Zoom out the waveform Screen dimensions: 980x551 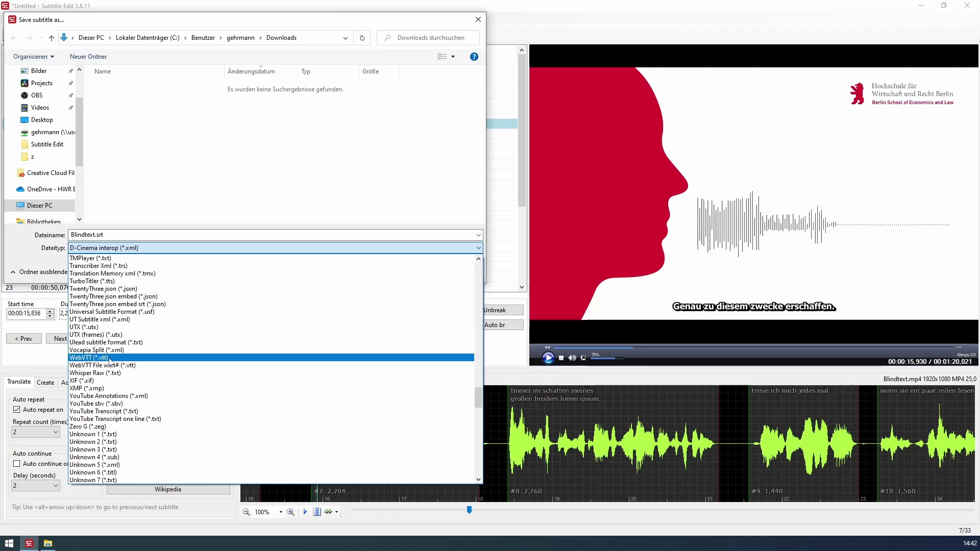click(x=246, y=512)
